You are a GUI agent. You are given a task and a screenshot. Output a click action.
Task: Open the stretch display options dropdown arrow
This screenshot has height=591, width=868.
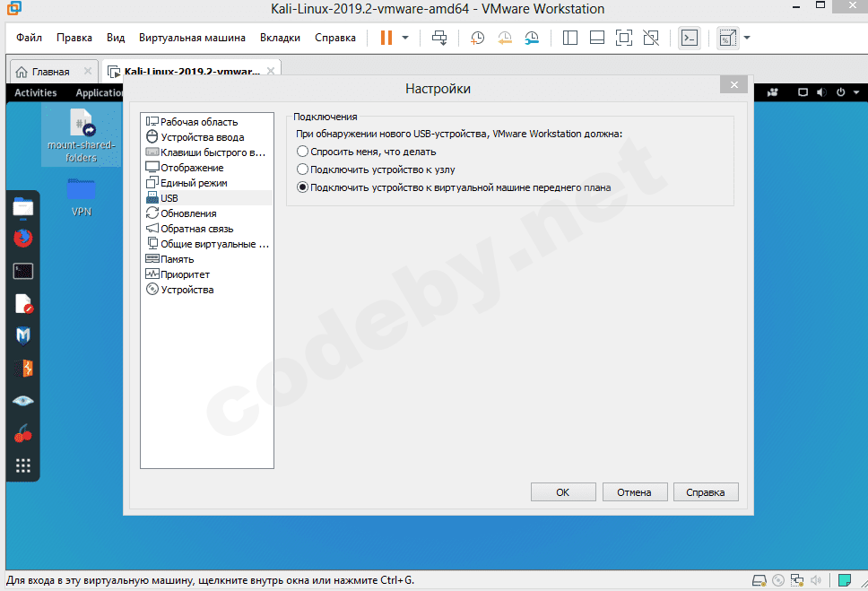pos(747,38)
